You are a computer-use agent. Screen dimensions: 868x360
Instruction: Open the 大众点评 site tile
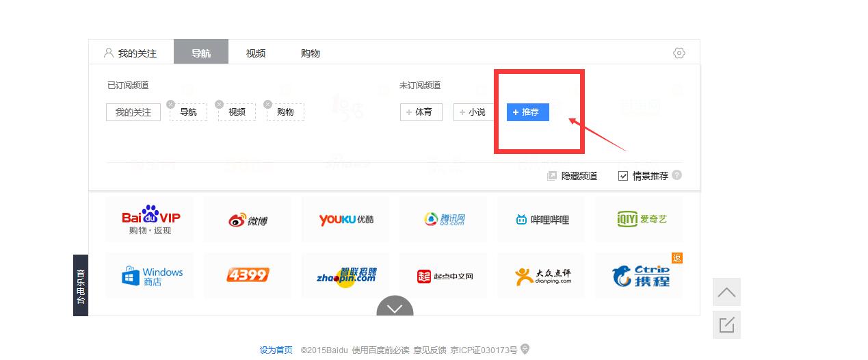541,276
